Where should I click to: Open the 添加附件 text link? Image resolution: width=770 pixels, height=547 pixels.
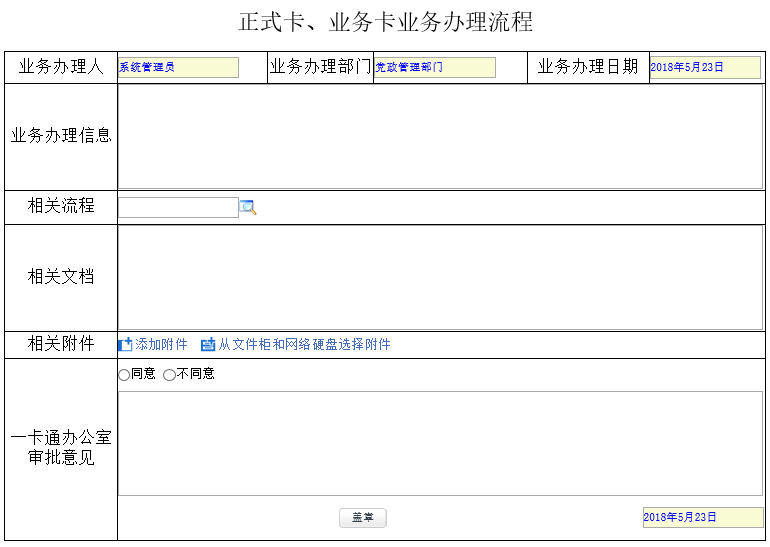(x=161, y=345)
